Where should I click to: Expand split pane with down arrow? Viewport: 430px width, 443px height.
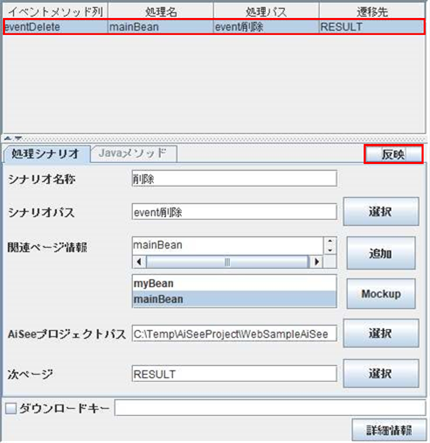pos(18,138)
